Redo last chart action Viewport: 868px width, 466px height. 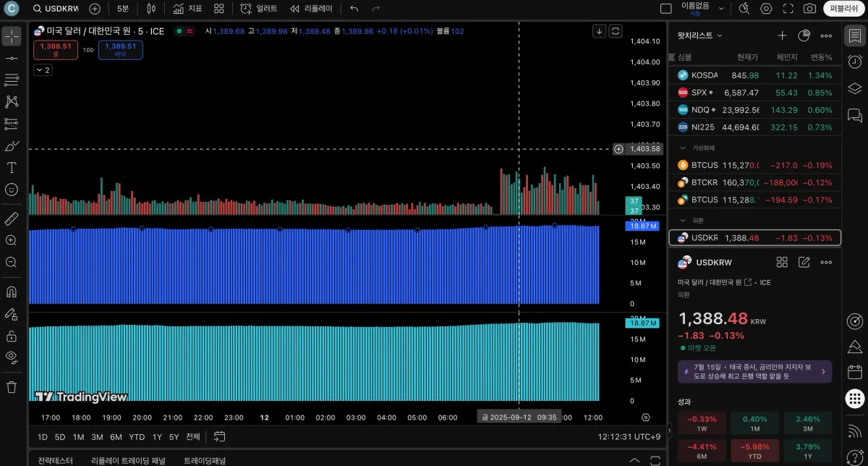pos(375,9)
